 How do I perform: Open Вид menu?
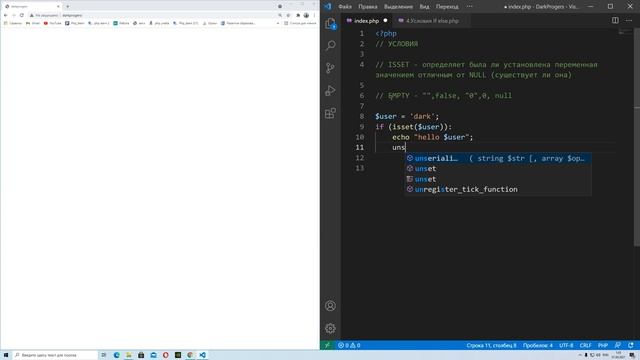[x=424, y=7]
